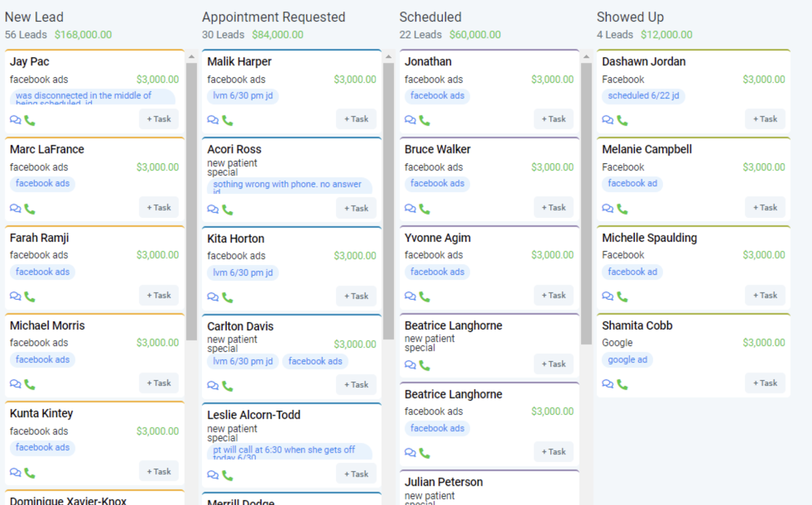Open chat icon on Jonathan card
Screen dimensions: 812x505
point(410,120)
